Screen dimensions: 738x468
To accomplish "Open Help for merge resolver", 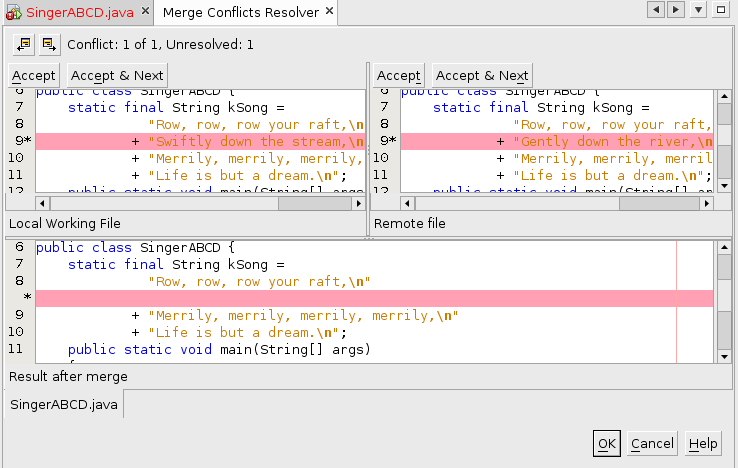I will pyautogui.click(x=703, y=444).
